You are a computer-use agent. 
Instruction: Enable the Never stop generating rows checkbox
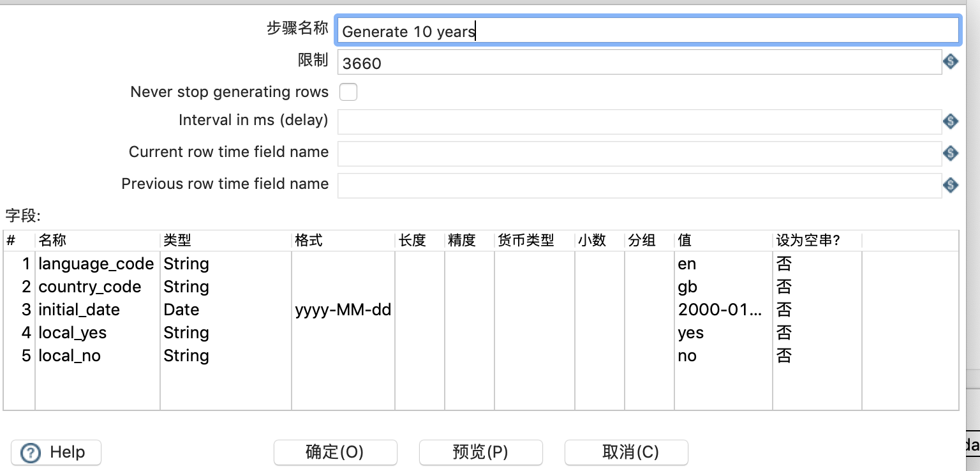pos(348,92)
